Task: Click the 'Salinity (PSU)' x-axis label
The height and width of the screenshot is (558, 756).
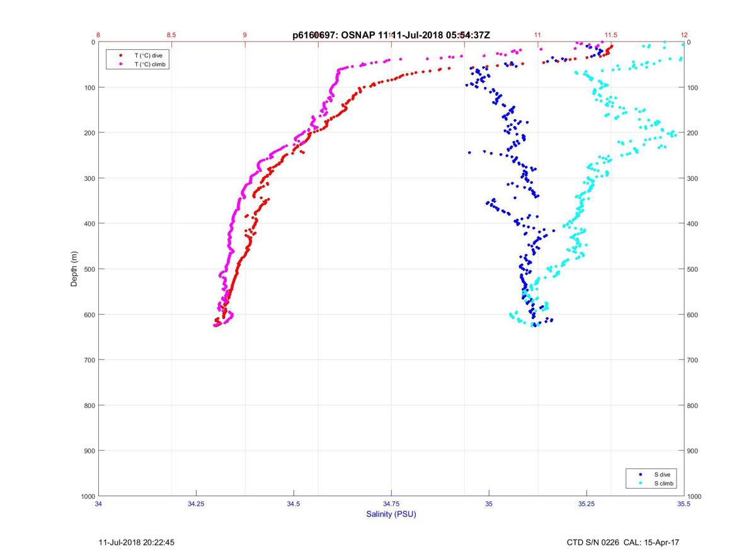Action: (x=391, y=514)
